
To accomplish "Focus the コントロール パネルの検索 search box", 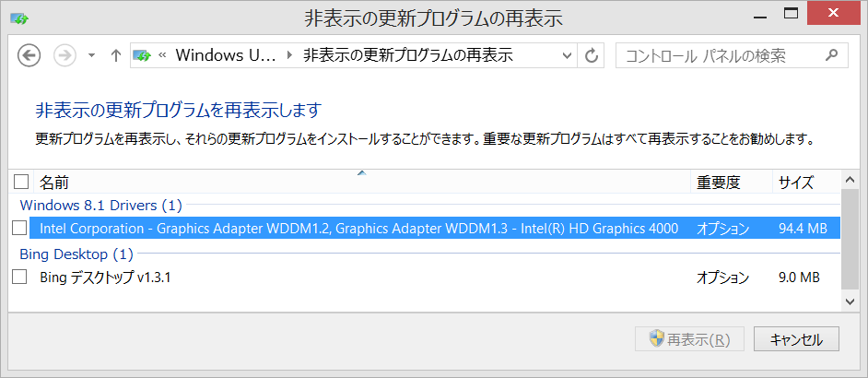I will (732, 55).
